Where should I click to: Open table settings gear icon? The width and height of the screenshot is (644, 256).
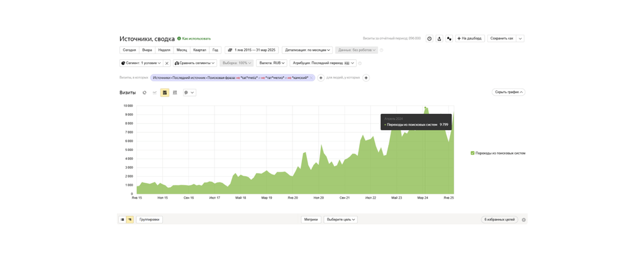tap(523, 220)
